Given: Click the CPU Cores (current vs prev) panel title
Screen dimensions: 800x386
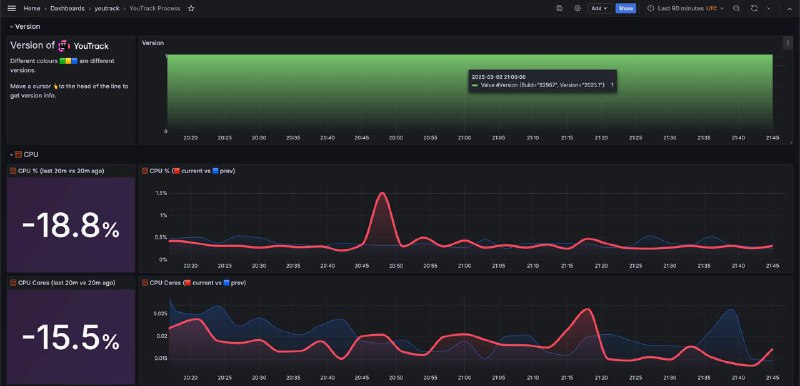Looking at the screenshot, I should pyautogui.click(x=198, y=282).
